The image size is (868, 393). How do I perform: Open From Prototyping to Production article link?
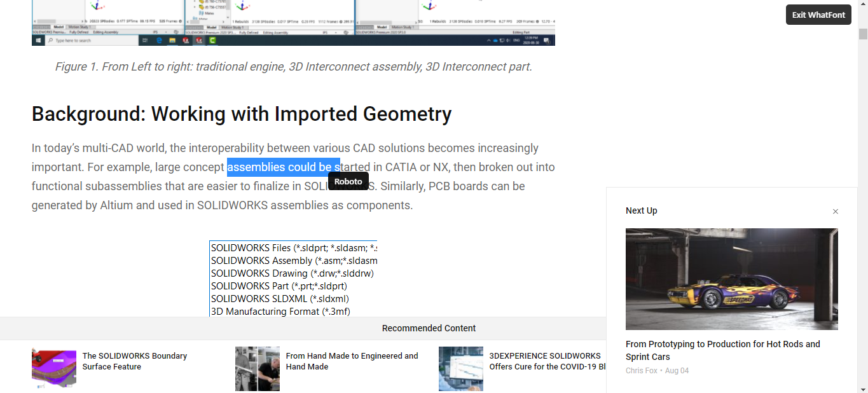723,350
